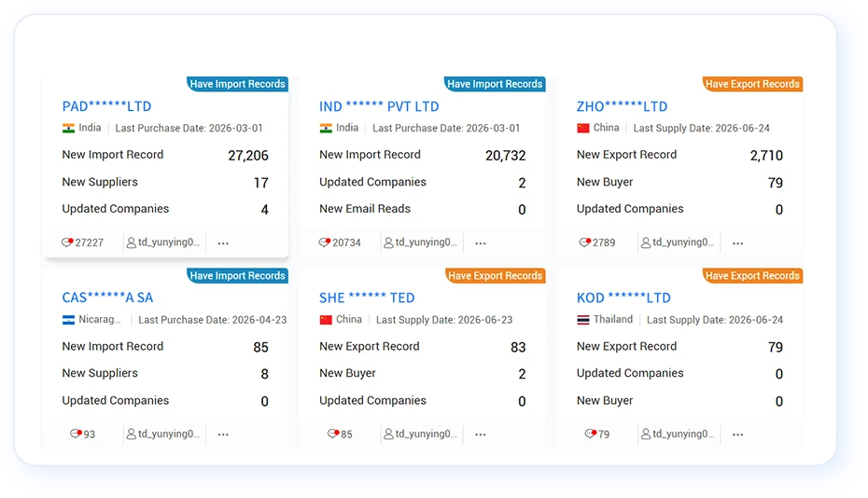Click the heart icon showing 93
This screenshot has width=868, height=498.
(76, 434)
